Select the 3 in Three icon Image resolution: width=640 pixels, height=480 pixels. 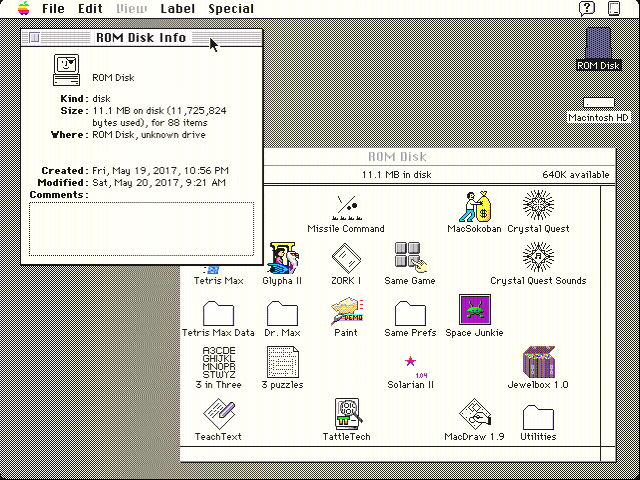pos(219,362)
